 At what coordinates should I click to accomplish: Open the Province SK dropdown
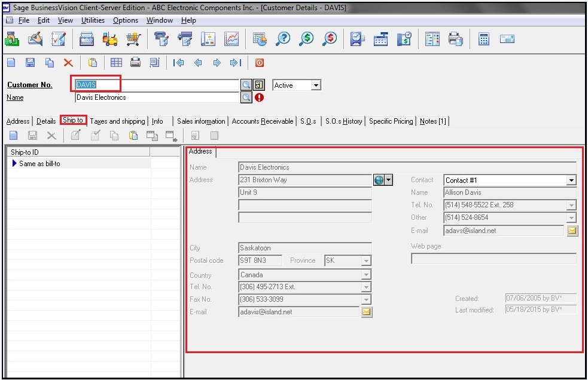[x=366, y=261]
